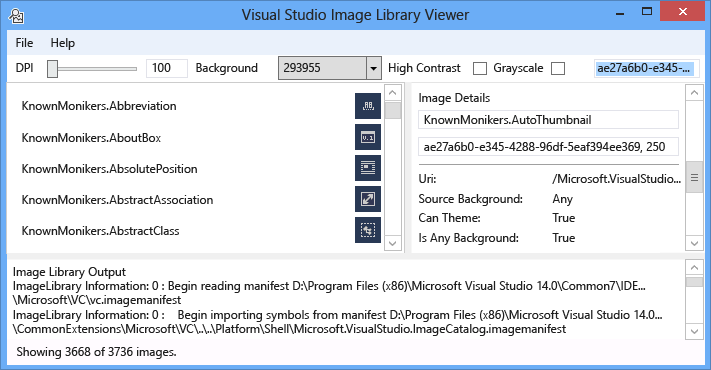Click the Can Theme value True
This screenshot has height=370, width=711.
[564, 218]
